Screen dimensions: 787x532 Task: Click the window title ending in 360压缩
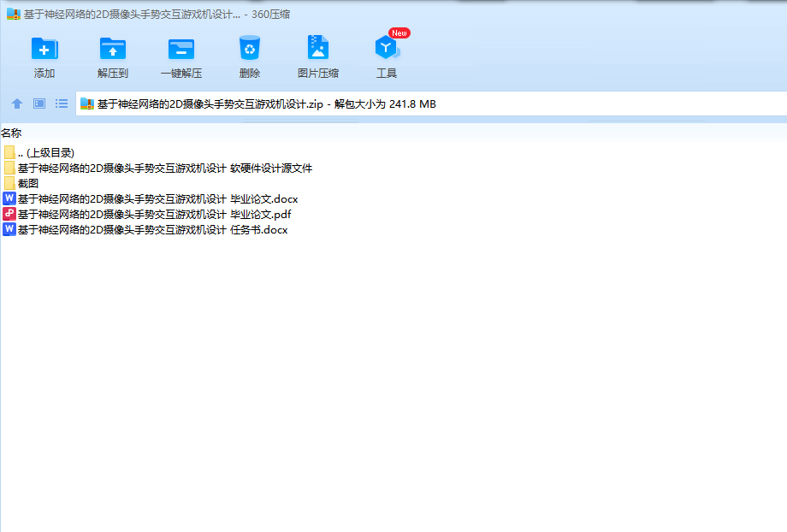[x=157, y=14]
